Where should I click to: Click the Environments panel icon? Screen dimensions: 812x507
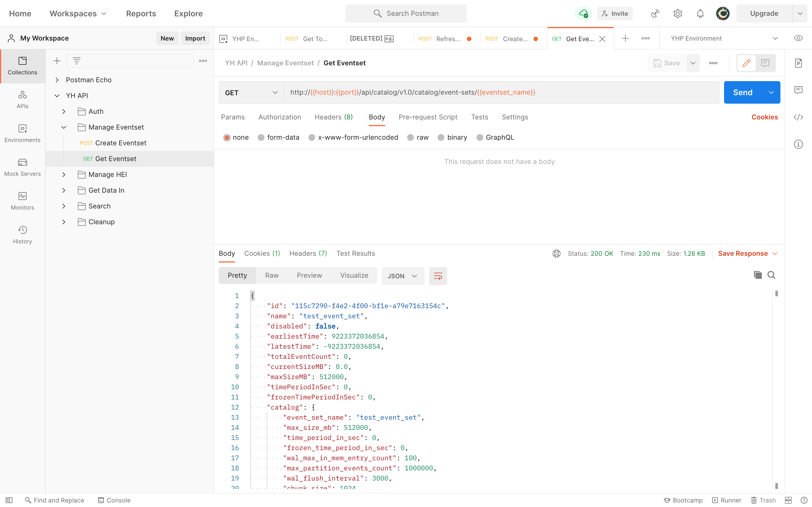point(22,133)
